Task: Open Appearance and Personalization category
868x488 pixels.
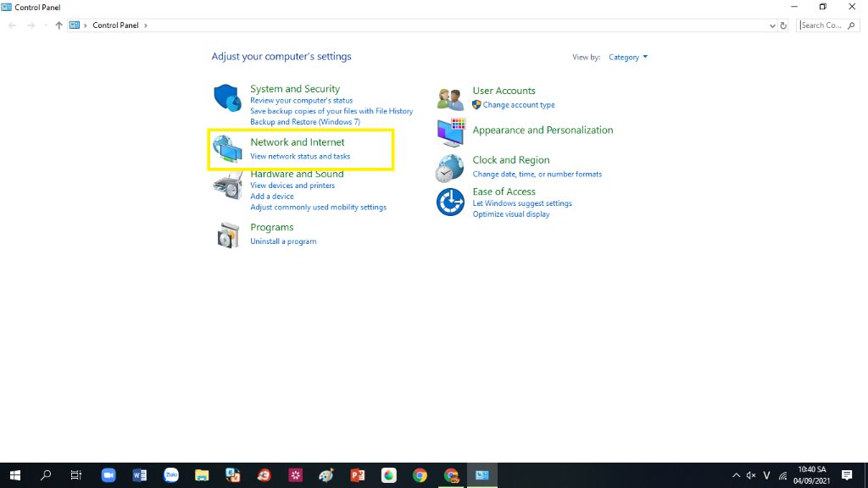Action: 542,130
